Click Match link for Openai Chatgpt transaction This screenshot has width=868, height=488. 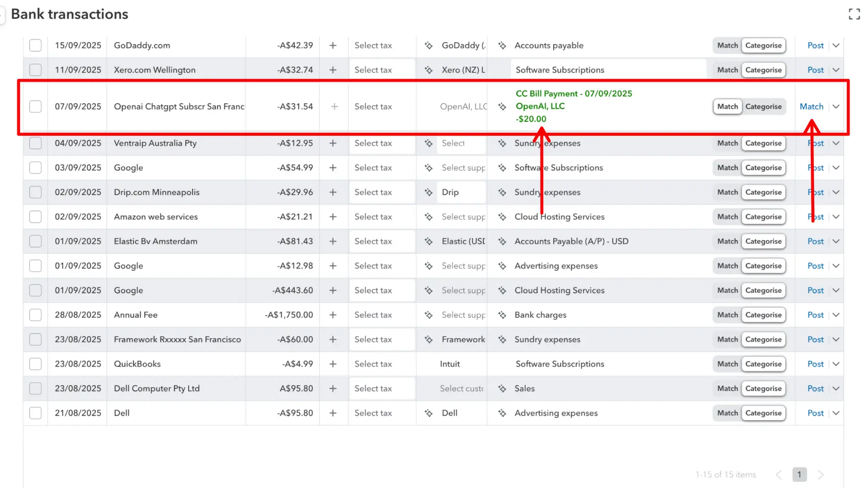(811, 107)
